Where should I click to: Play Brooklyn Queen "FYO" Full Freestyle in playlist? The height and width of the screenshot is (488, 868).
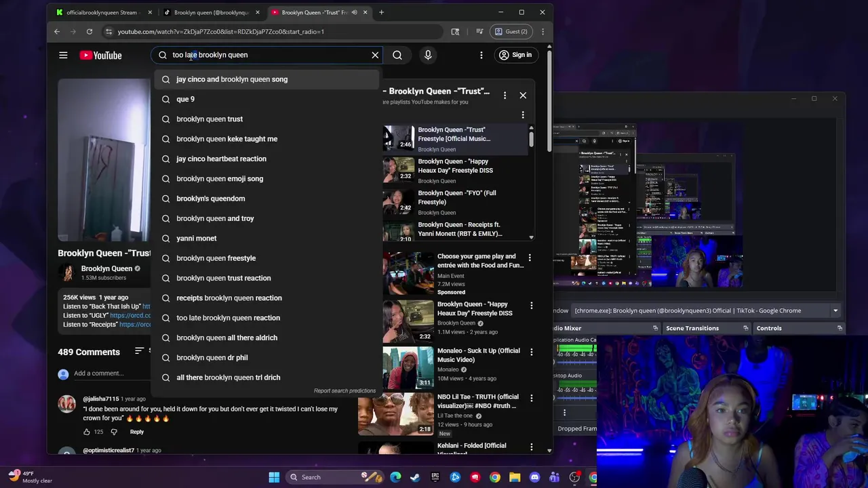(x=455, y=202)
